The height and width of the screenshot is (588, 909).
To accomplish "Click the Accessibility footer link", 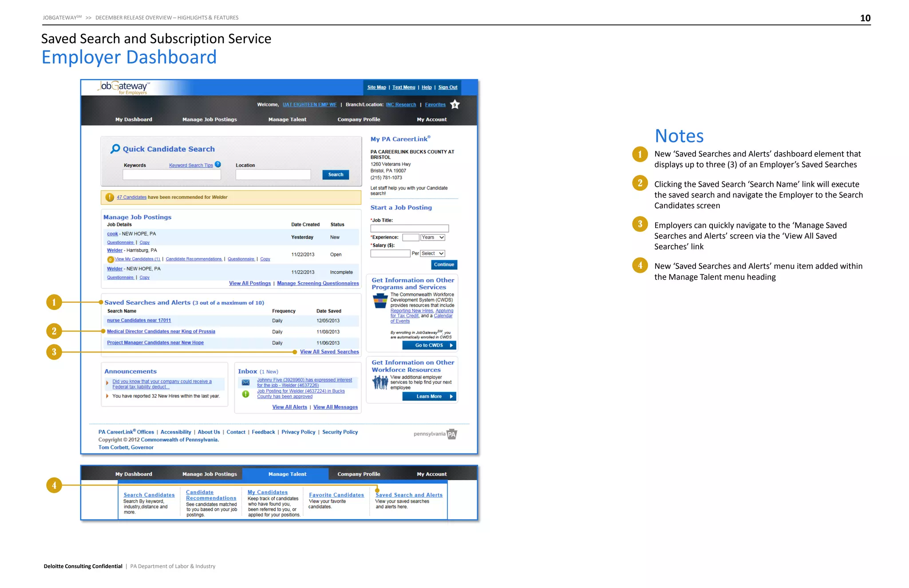I will [176, 432].
